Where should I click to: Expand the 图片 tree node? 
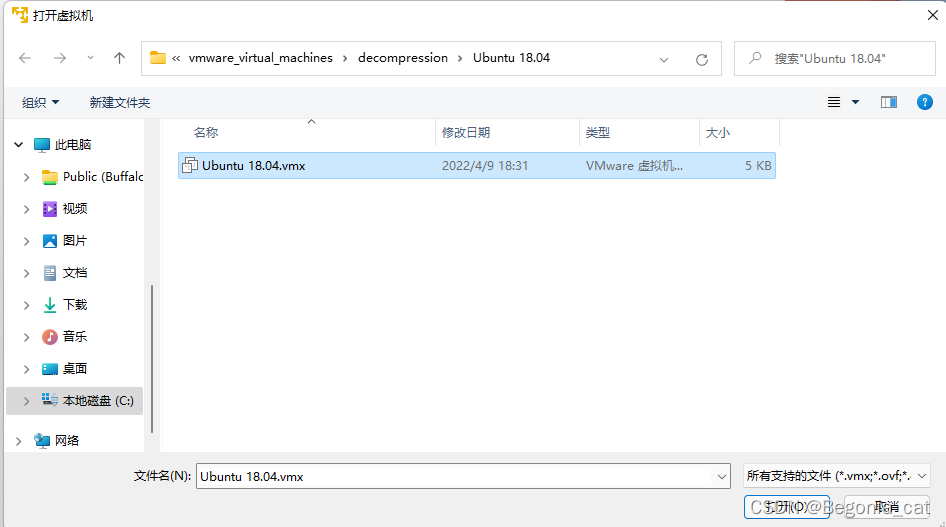[x=26, y=241]
